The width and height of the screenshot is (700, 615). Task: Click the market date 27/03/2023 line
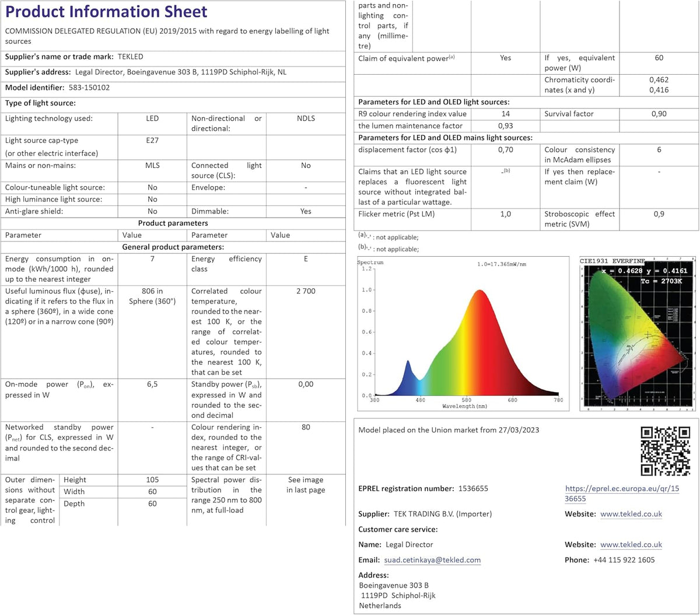tap(449, 429)
